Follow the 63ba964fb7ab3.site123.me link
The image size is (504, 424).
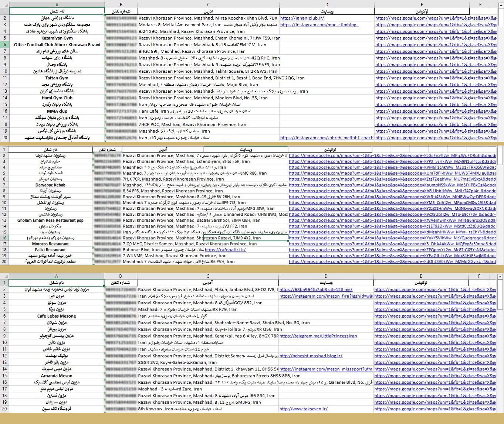pyautogui.click(x=316, y=290)
